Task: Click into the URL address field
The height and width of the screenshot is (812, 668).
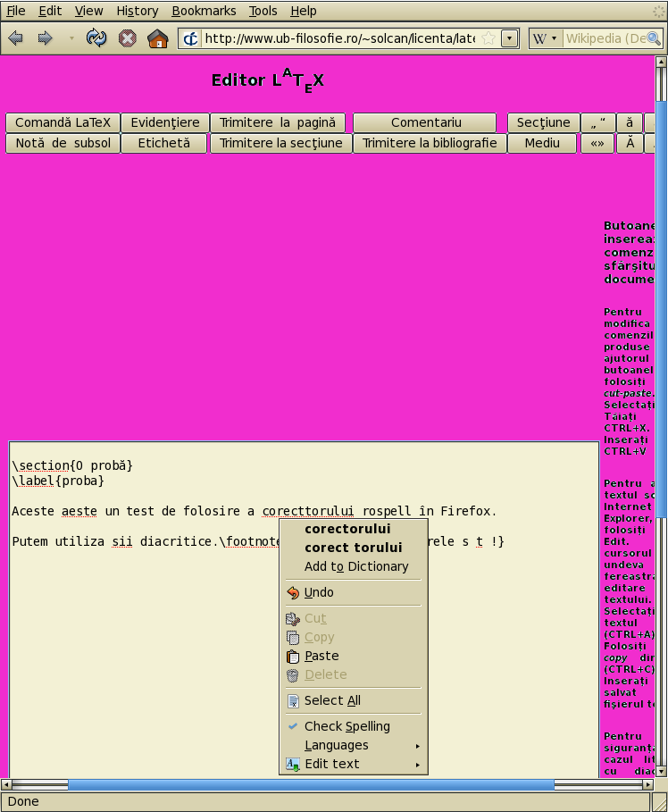Action: click(x=339, y=38)
